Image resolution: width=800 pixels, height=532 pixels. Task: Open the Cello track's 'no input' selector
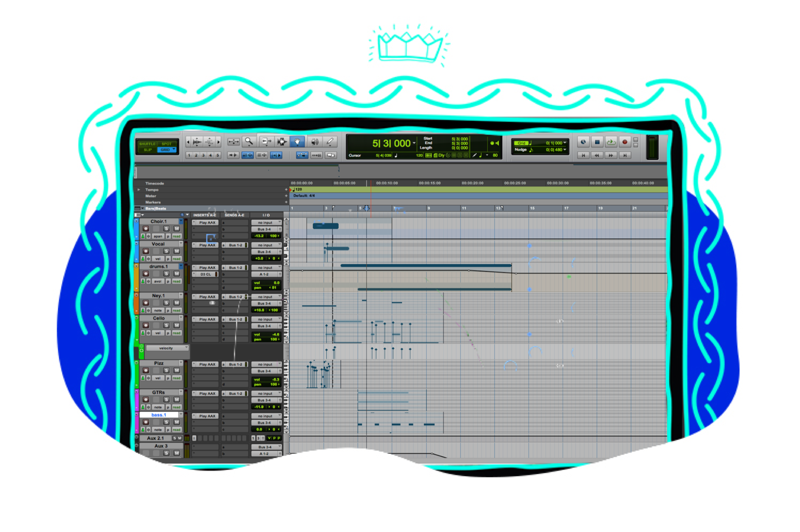[x=266, y=319]
